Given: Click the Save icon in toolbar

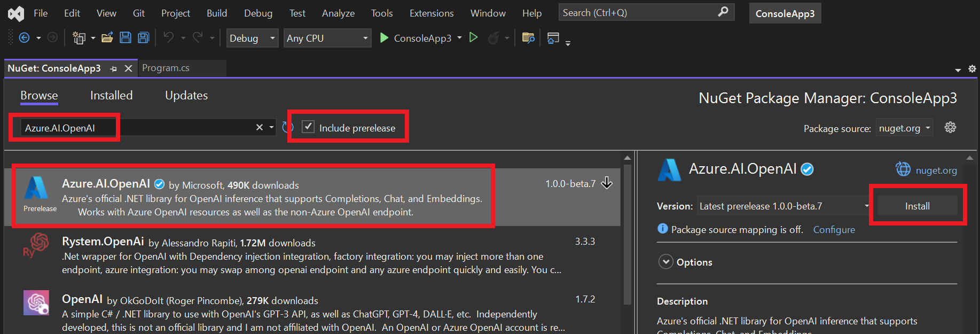Looking at the screenshot, I should click(126, 37).
